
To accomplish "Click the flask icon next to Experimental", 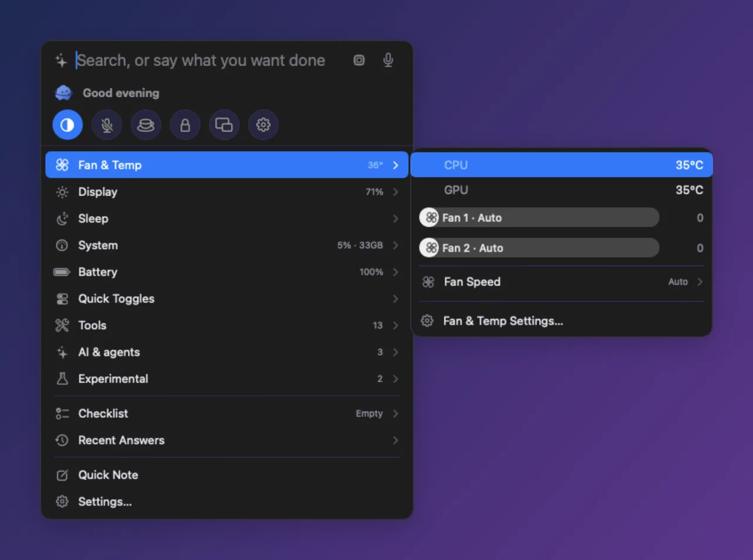I will [x=62, y=379].
